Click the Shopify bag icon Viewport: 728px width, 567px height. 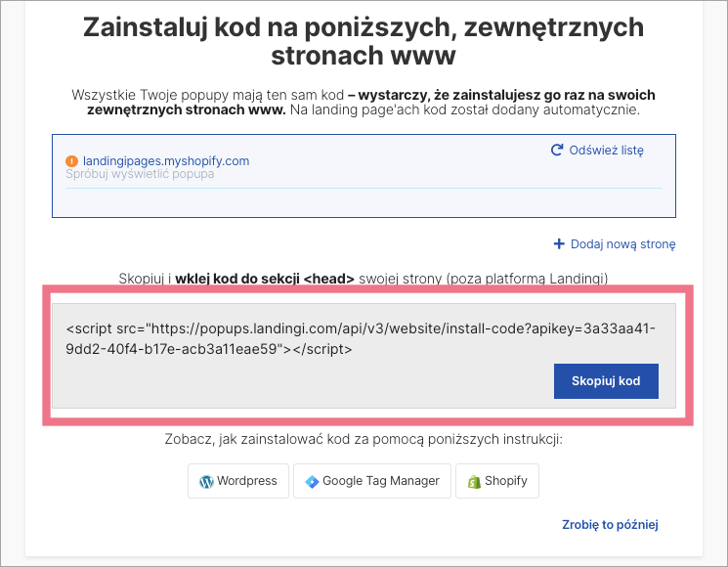(474, 481)
